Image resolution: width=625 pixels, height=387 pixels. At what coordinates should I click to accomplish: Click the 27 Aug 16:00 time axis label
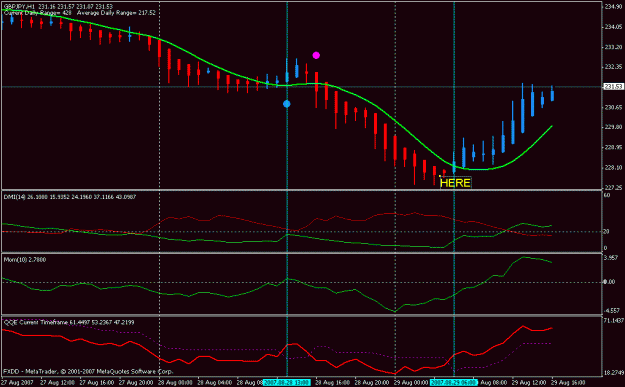click(x=96, y=383)
